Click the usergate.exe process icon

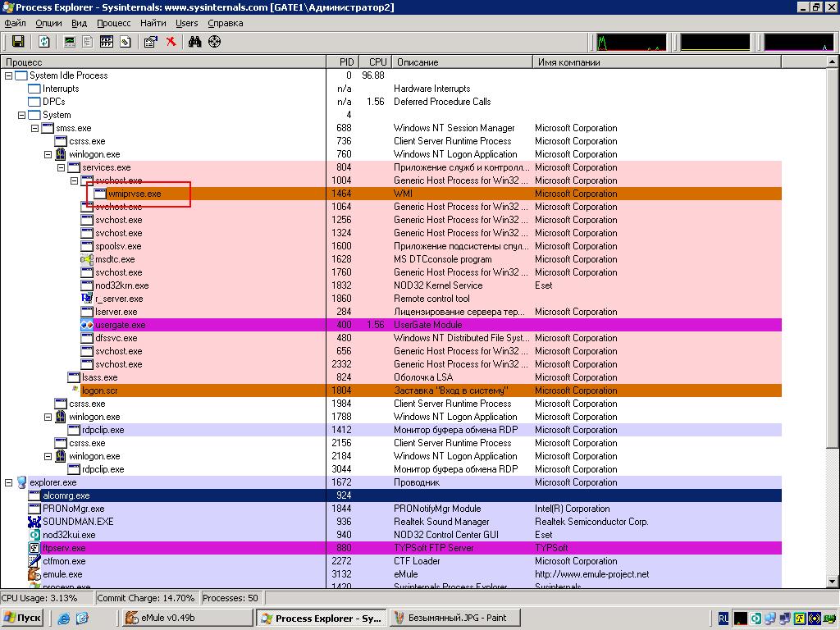click(x=87, y=325)
